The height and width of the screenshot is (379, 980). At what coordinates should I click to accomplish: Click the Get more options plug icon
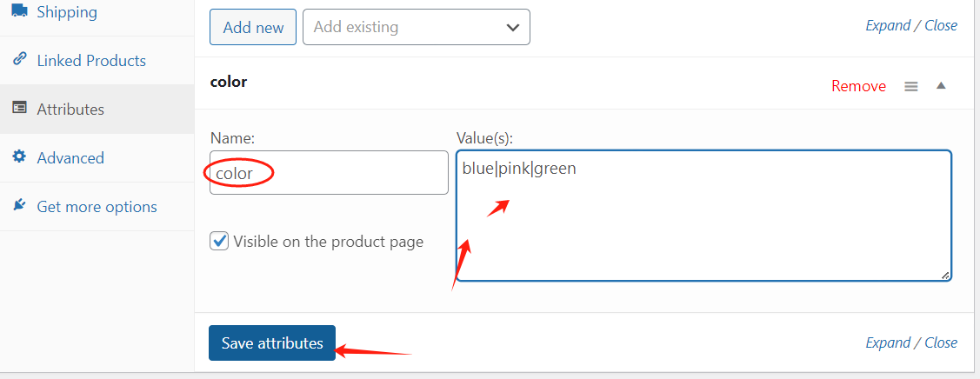19,206
